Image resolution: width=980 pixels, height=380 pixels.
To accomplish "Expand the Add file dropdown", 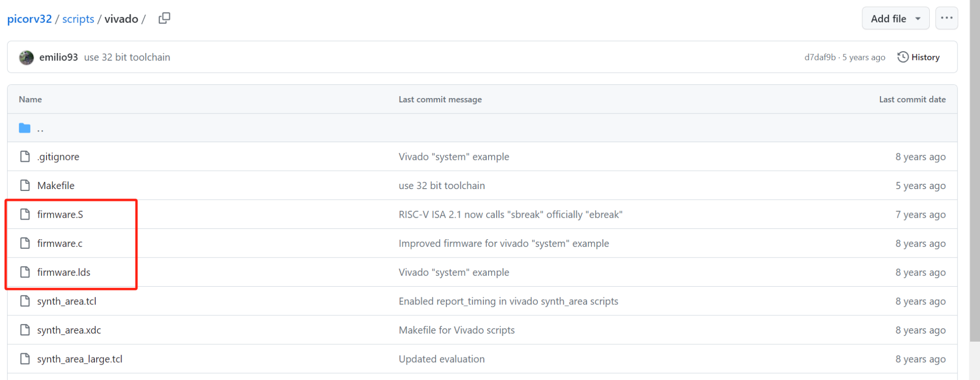I will pyautogui.click(x=895, y=19).
